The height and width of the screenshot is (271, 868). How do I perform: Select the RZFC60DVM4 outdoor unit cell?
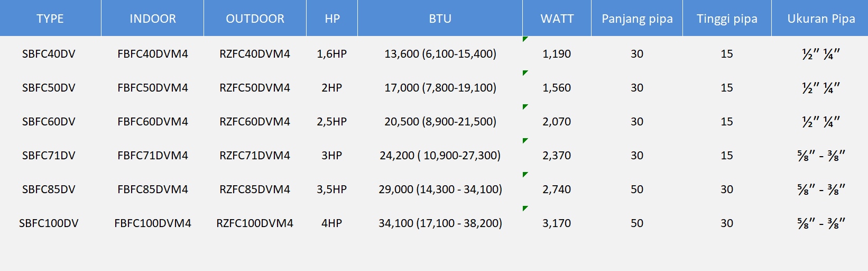point(255,122)
